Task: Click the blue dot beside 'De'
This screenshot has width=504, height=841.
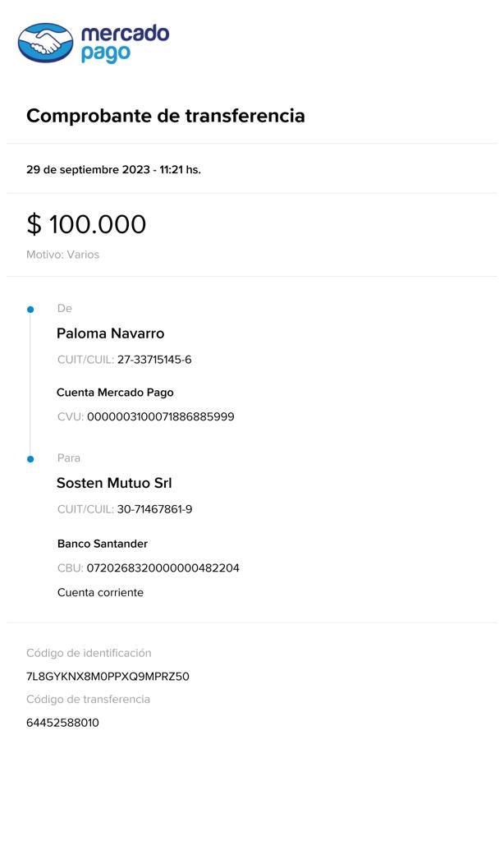Action: tap(30, 310)
